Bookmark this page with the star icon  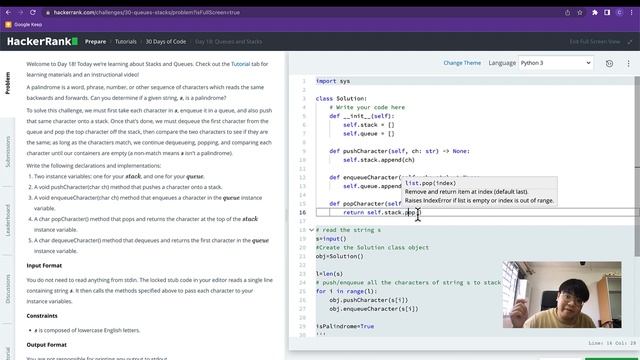point(580,13)
